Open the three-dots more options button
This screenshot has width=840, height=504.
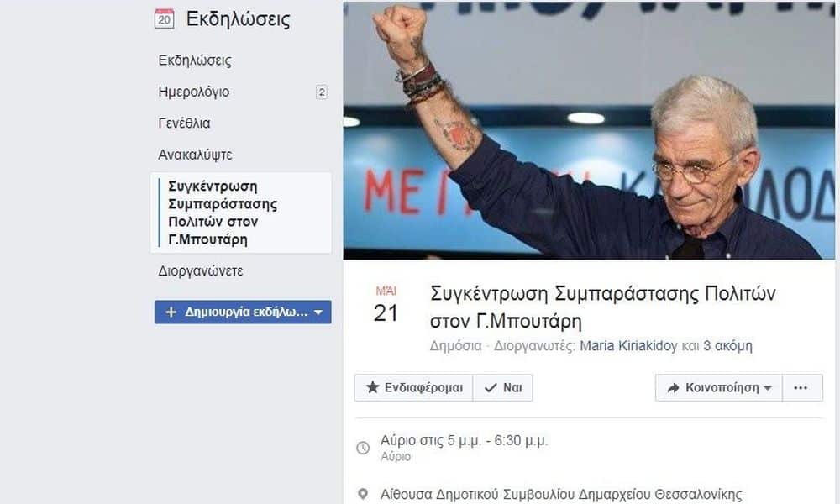coord(802,388)
